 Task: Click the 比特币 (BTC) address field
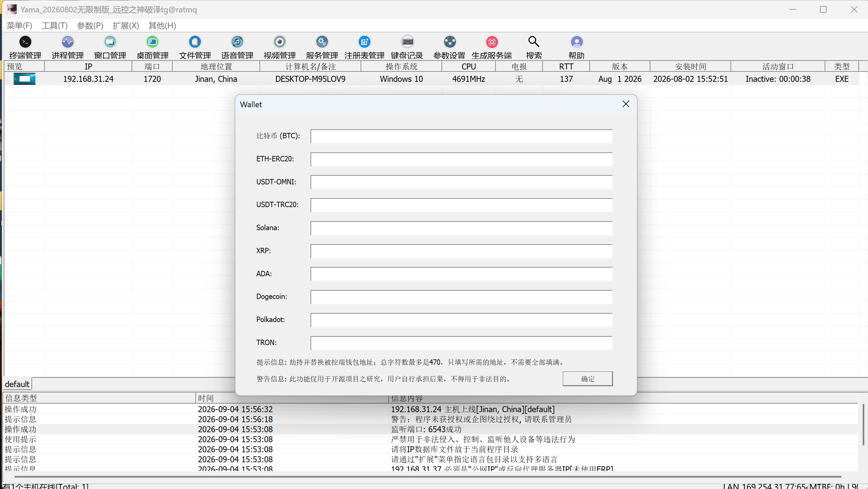[x=461, y=137]
